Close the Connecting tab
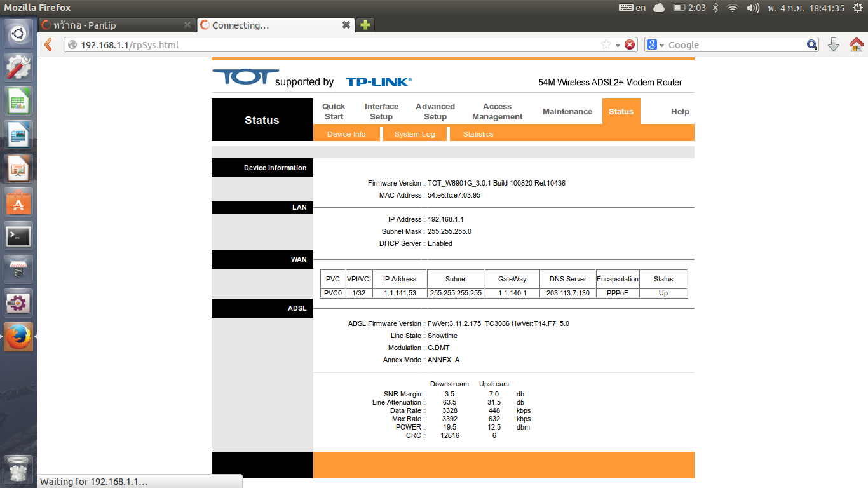Viewport: 868px width, 488px height. [346, 25]
